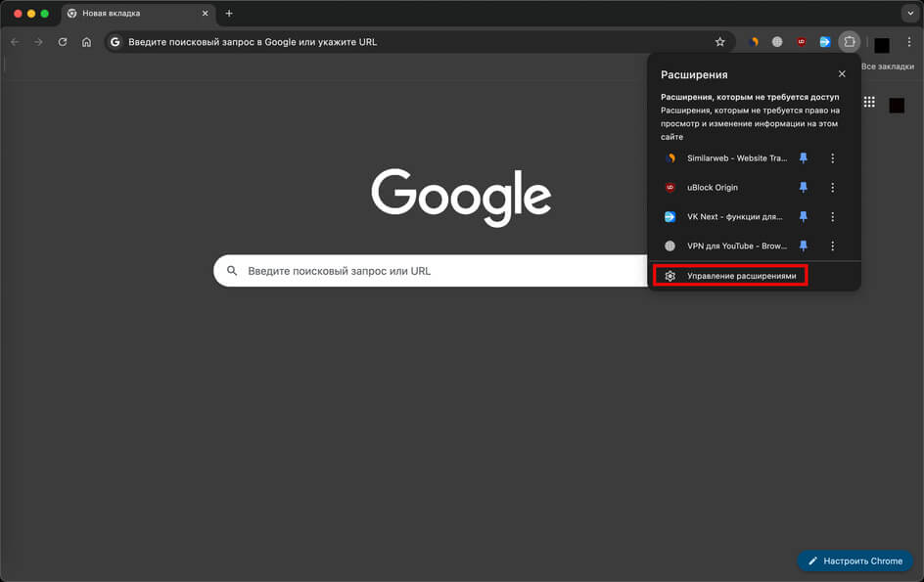Viewport: 924px width, 582px height.
Task: Click the Extensions puzzle piece toolbar button
Action: point(850,42)
